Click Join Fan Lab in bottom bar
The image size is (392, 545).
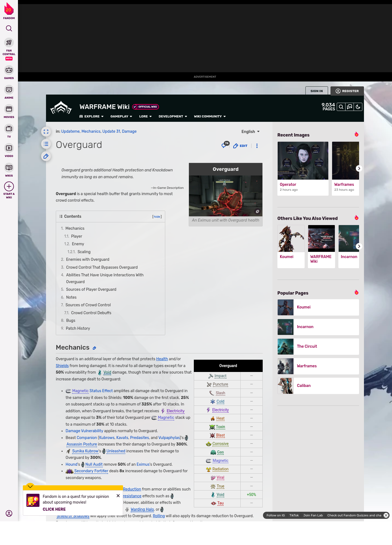[x=313, y=515]
